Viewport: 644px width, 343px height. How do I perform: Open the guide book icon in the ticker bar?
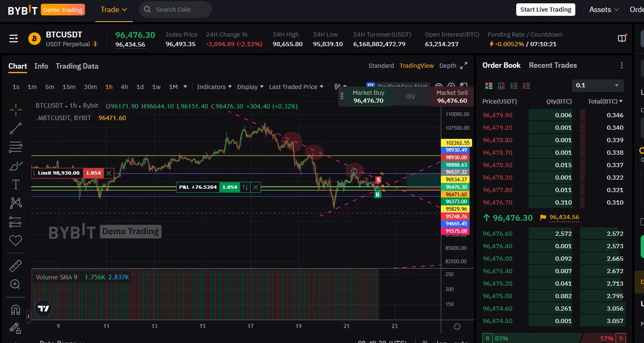(622, 39)
